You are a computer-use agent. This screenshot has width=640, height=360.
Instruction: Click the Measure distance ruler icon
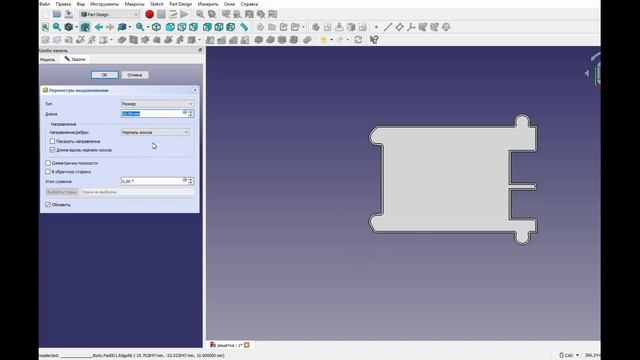point(244,27)
